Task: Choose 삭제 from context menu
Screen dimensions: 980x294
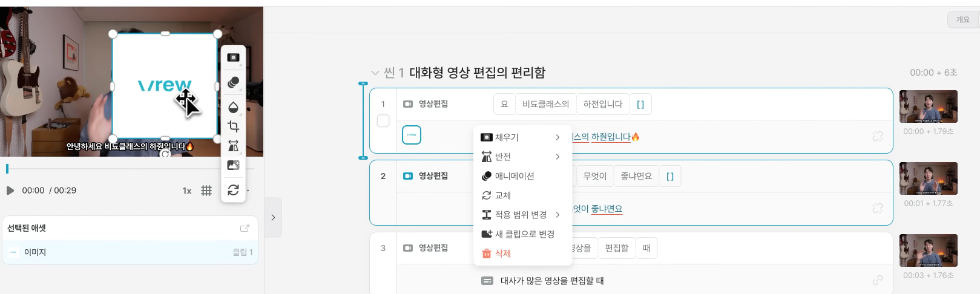Action: [522, 253]
